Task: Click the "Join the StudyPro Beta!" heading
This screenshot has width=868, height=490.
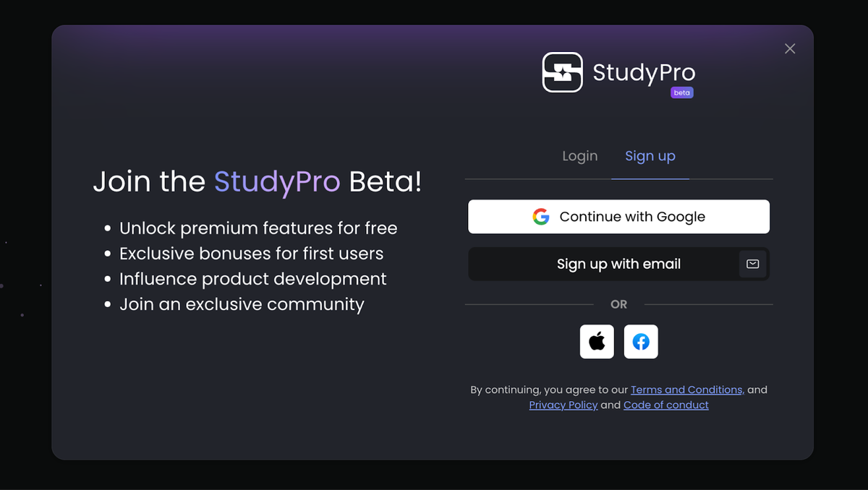Action: tap(257, 181)
